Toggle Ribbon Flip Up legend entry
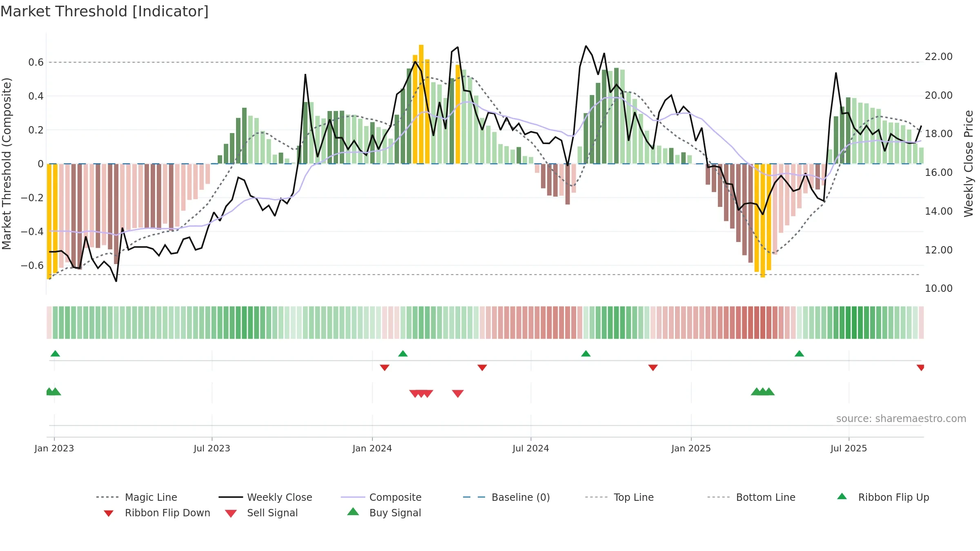 (x=883, y=497)
